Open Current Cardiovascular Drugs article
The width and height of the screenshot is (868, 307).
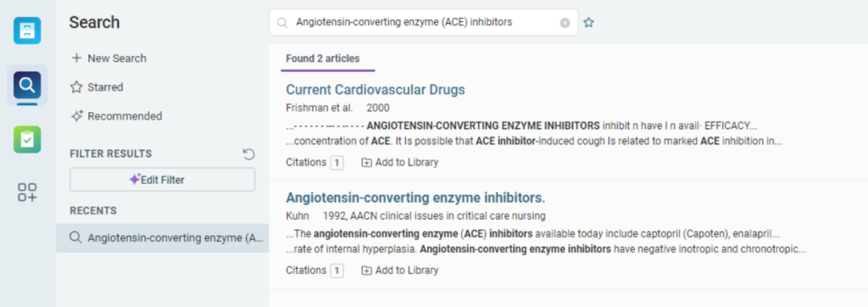[x=376, y=89]
